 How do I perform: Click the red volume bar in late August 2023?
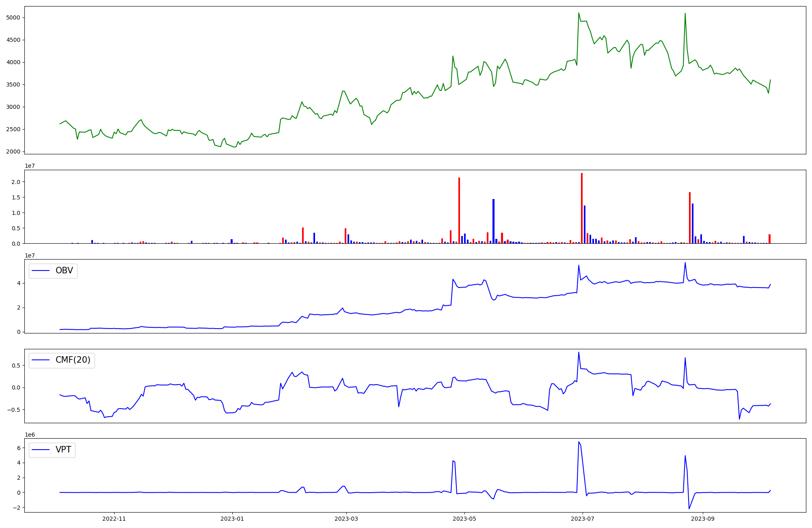pyautogui.click(x=690, y=218)
